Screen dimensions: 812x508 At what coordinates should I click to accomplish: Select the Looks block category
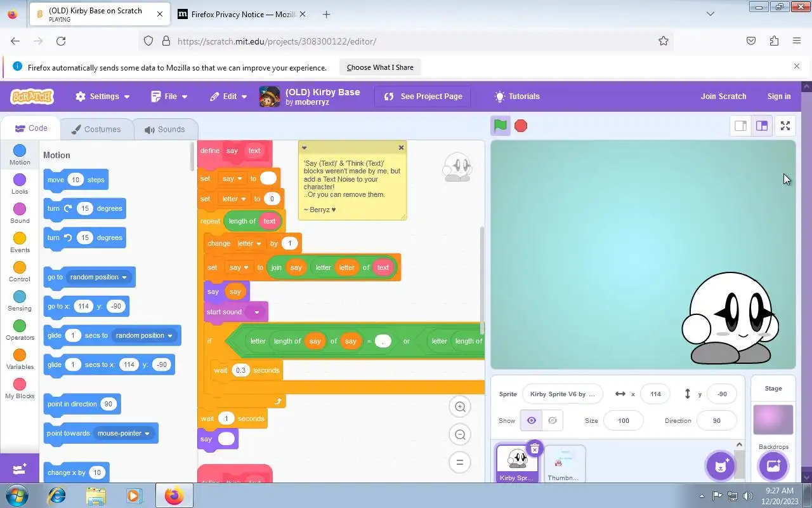pos(20,184)
